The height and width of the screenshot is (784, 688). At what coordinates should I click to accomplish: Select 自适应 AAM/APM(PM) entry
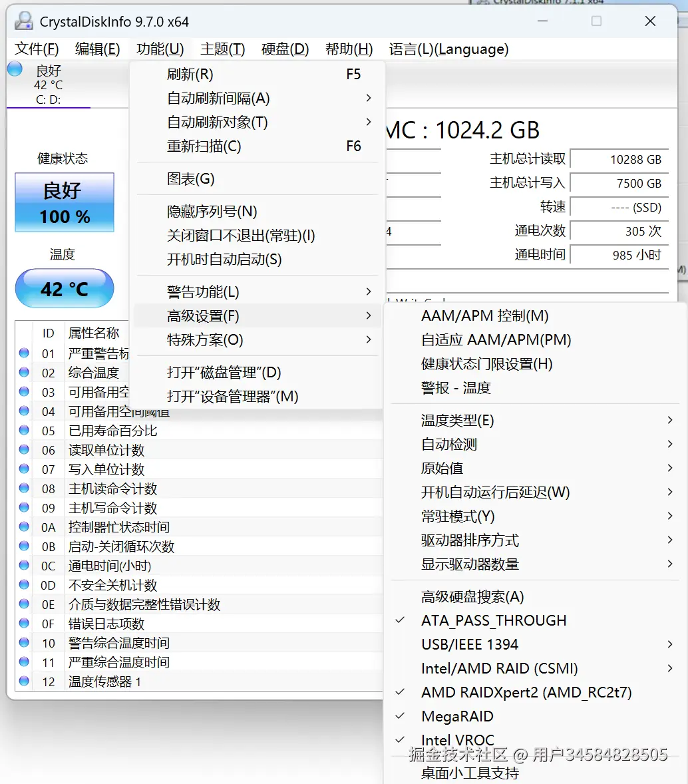(534, 340)
